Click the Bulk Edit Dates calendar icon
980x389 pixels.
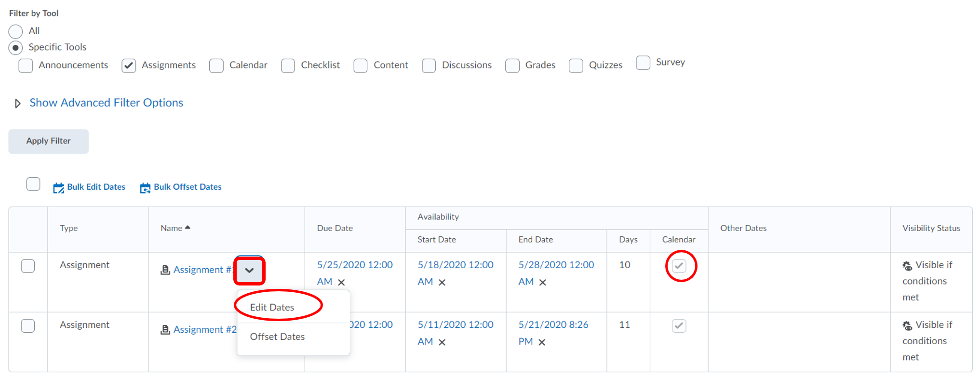[59, 188]
